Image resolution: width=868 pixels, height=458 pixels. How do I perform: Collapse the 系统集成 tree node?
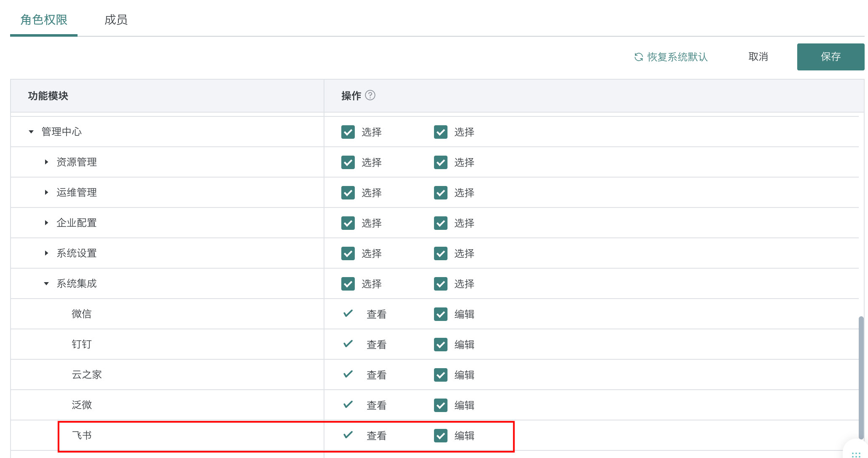tap(46, 283)
